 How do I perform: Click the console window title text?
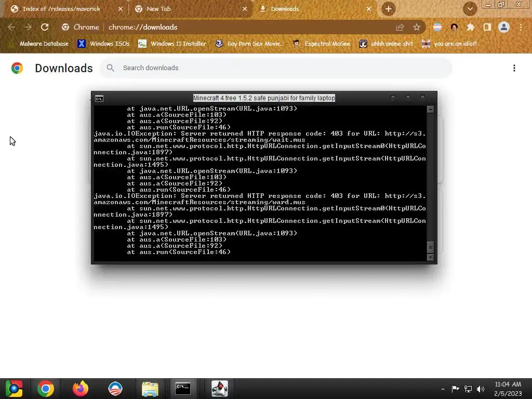click(x=264, y=98)
